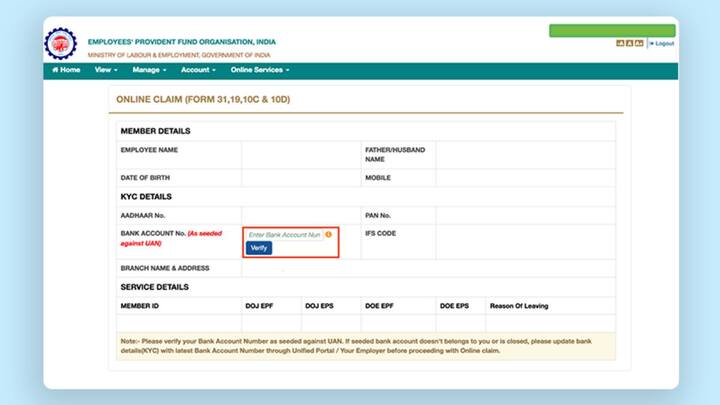Expand the Account dropdown menu
This screenshot has width=720, height=405.
198,70
